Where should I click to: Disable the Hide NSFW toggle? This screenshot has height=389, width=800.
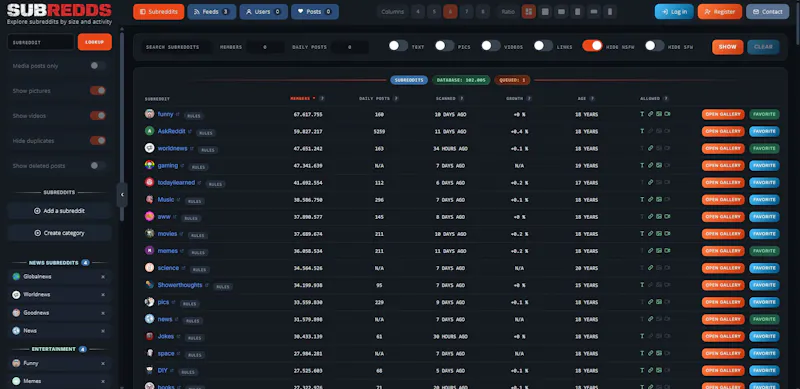tap(592, 46)
